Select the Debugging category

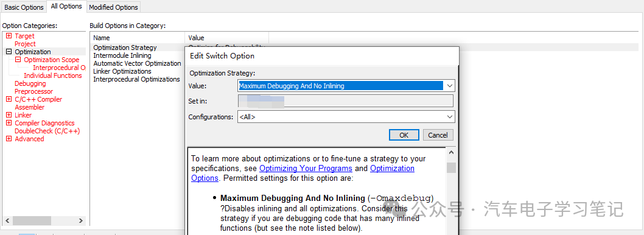pyautogui.click(x=30, y=83)
